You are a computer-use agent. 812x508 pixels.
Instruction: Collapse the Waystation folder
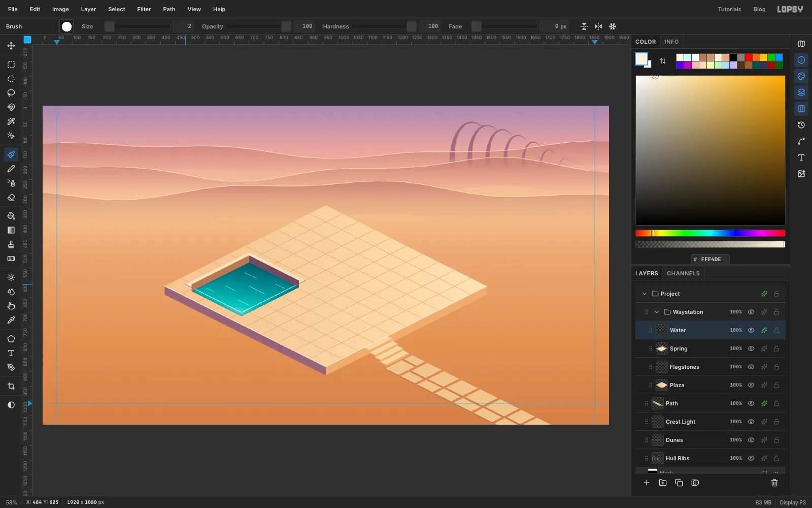pos(657,312)
